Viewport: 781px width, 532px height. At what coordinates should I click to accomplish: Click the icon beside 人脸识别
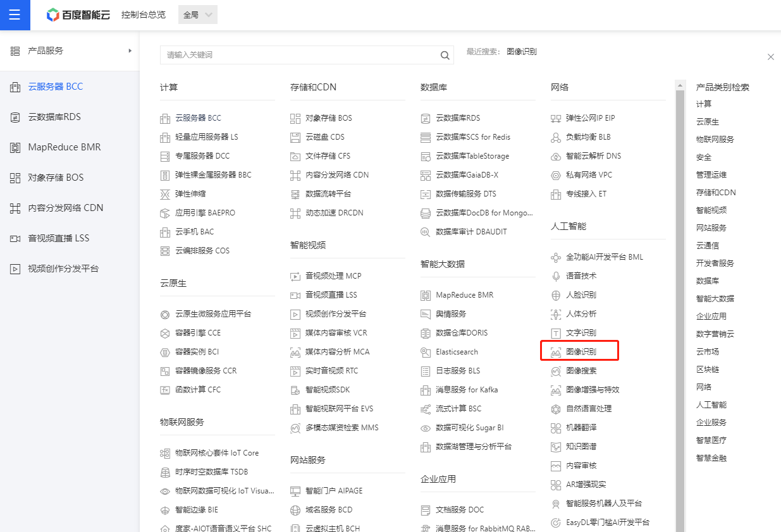556,295
